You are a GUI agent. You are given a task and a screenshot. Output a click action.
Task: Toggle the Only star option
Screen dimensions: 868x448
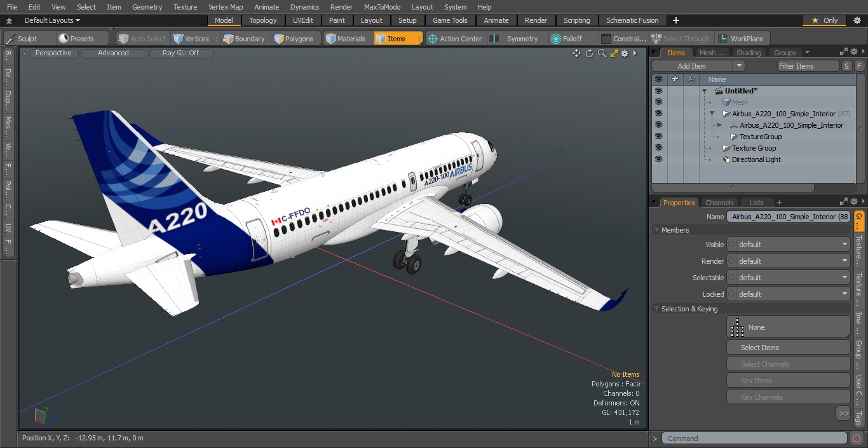(824, 20)
